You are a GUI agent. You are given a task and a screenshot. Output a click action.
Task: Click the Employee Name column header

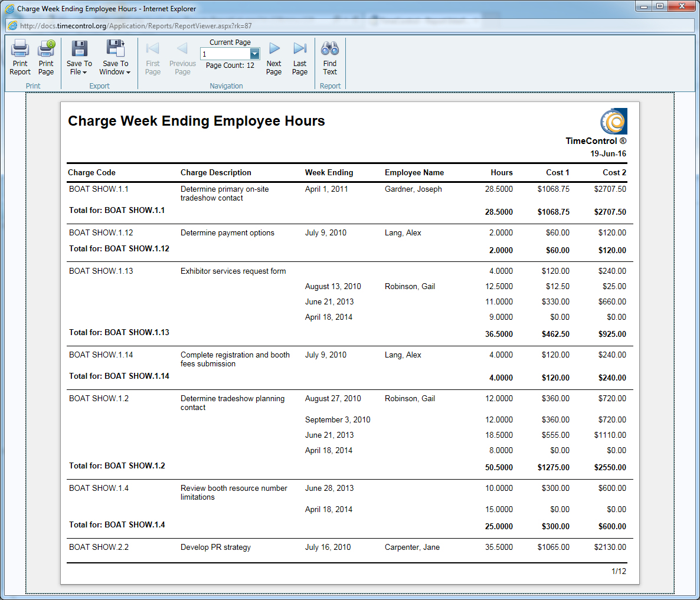click(x=414, y=173)
